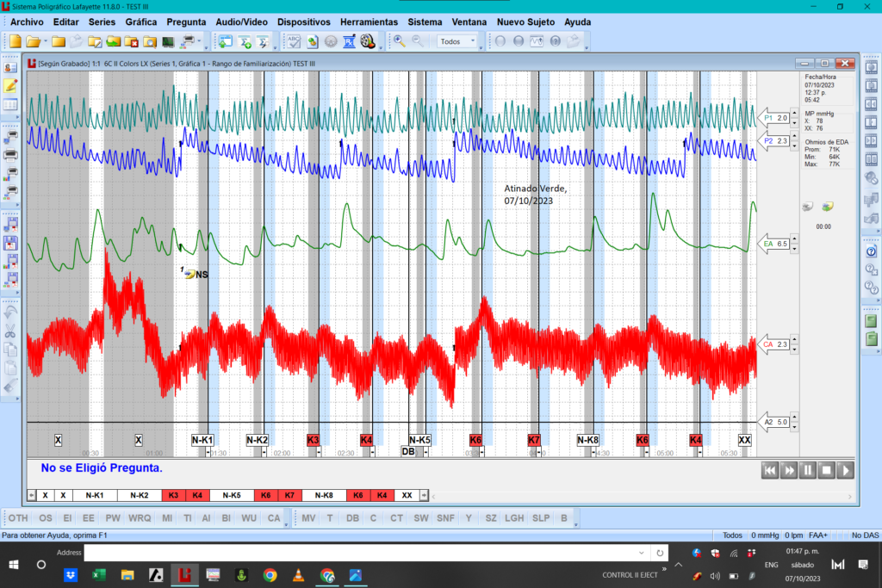Increase the EA channel gain stepper

[794, 239]
